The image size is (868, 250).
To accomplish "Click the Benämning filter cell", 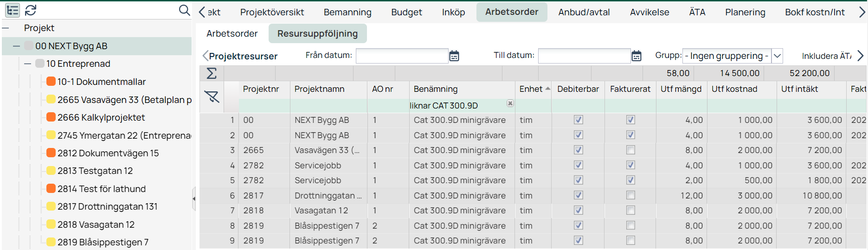I will point(462,106).
